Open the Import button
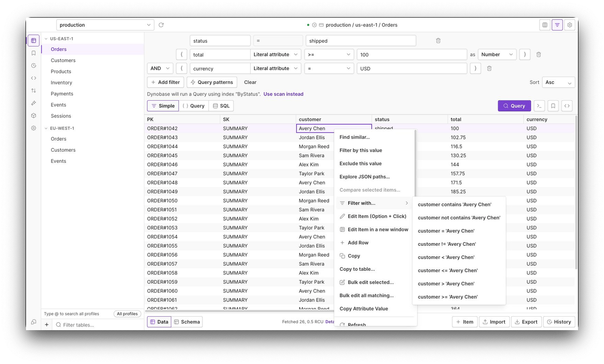Viewport: 604px width, 364px height. 494,322
